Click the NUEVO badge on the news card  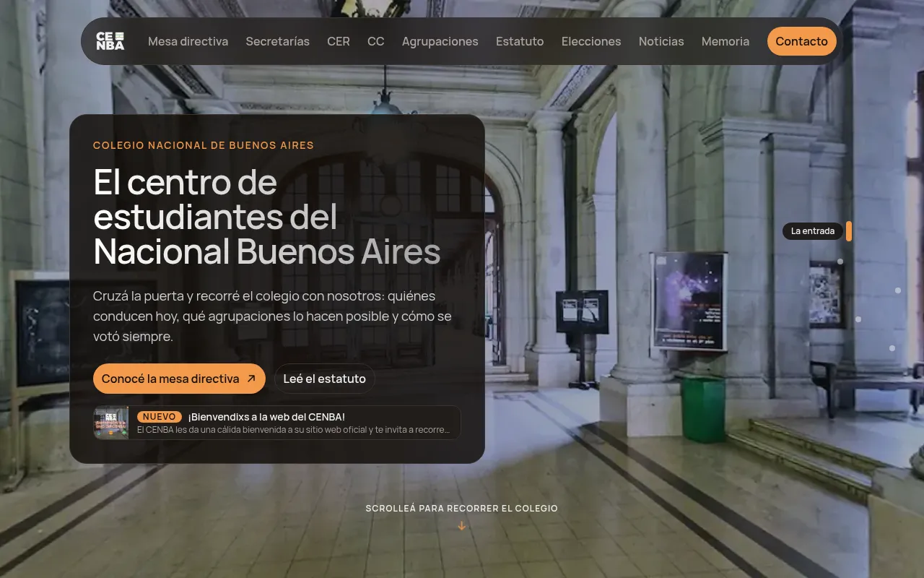[x=160, y=417]
